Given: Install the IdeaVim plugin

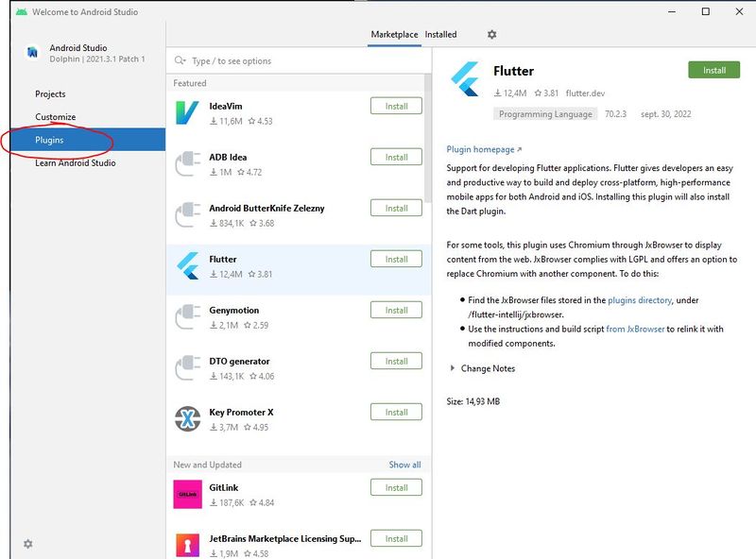Looking at the screenshot, I should coord(396,106).
